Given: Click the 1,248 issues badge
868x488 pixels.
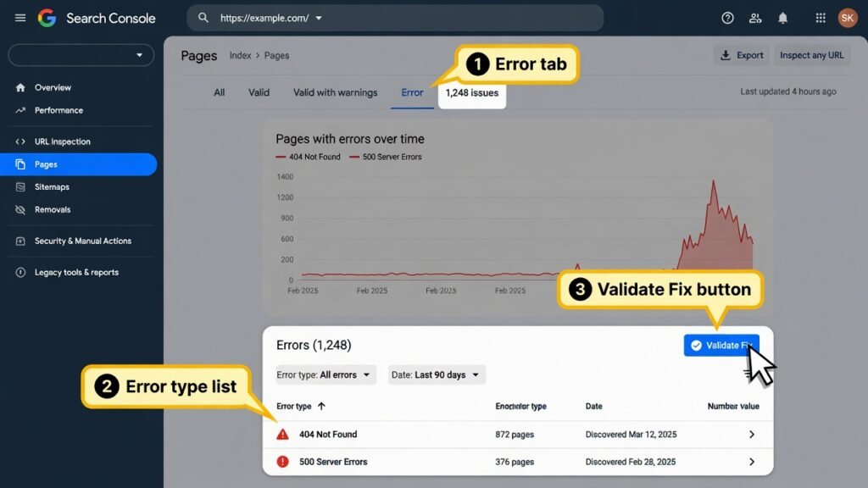Looking at the screenshot, I should pyautogui.click(x=471, y=93).
